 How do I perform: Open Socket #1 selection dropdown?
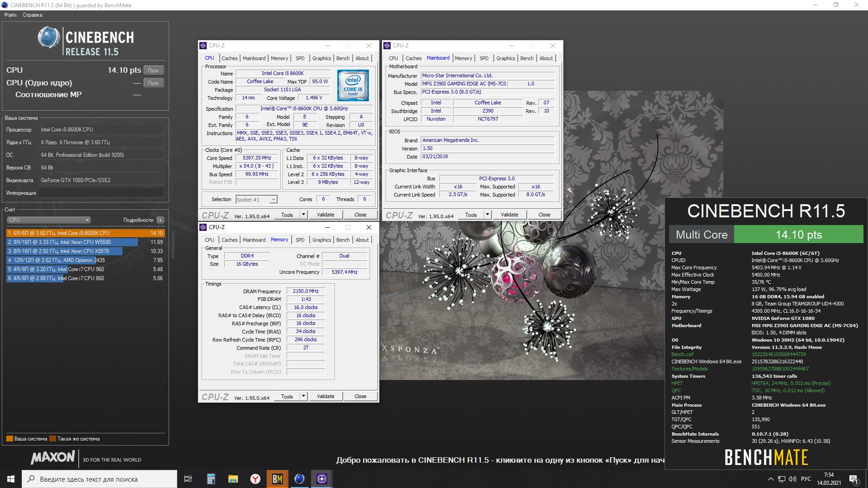click(x=256, y=200)
